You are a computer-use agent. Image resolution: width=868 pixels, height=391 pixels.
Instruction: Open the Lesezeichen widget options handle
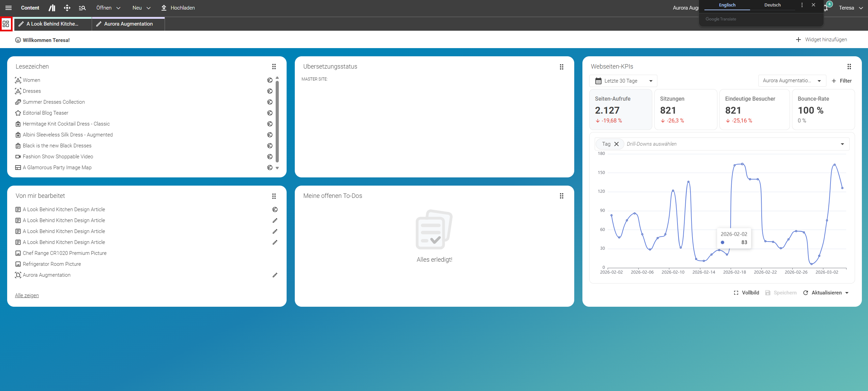[x=274, y=67]
